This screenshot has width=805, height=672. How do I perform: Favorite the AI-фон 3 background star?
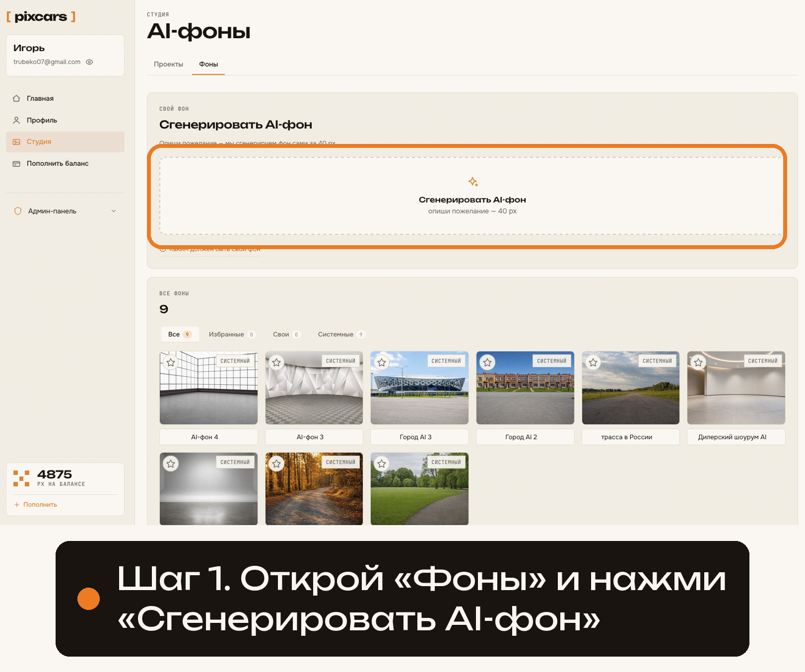(276, 362)
